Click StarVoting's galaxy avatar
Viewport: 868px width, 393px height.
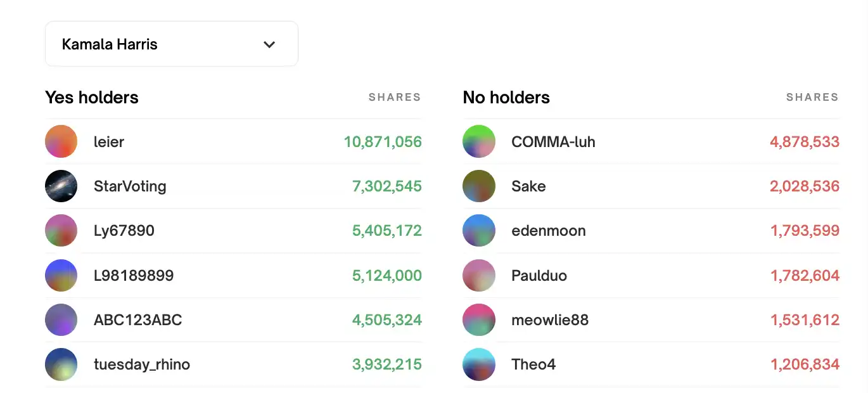61,186
